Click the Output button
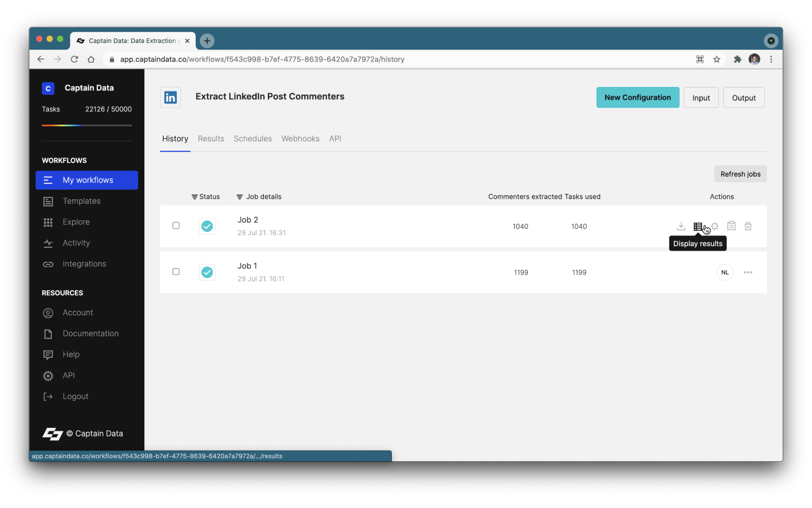Screen dimensions: 812x508 [744, 98]
